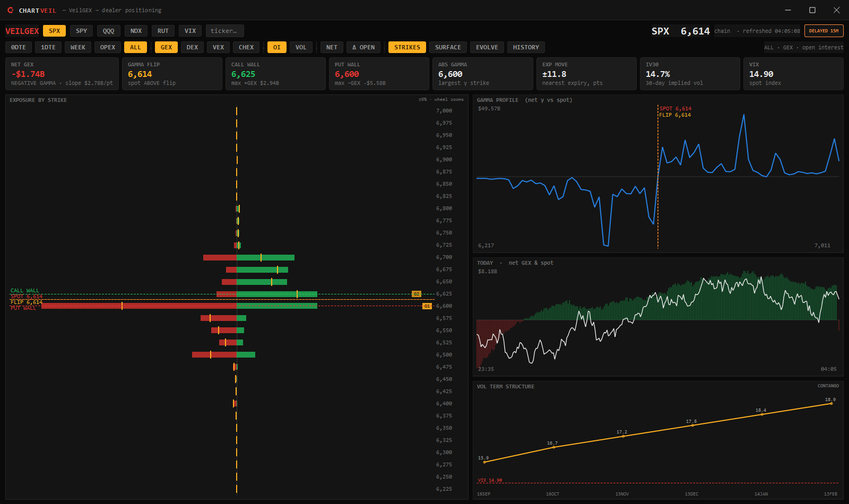Click VOL TERM STRUCTURE panel title

506,387
